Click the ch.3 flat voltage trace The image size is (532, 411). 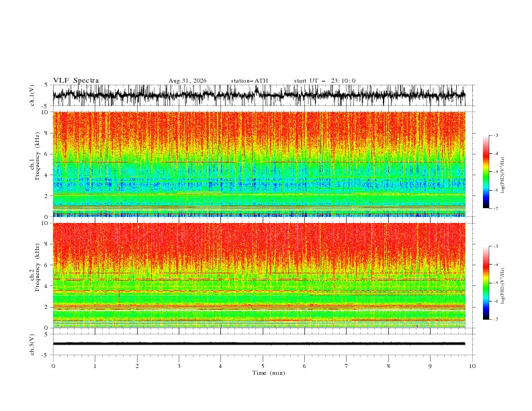tap(259, 344)
